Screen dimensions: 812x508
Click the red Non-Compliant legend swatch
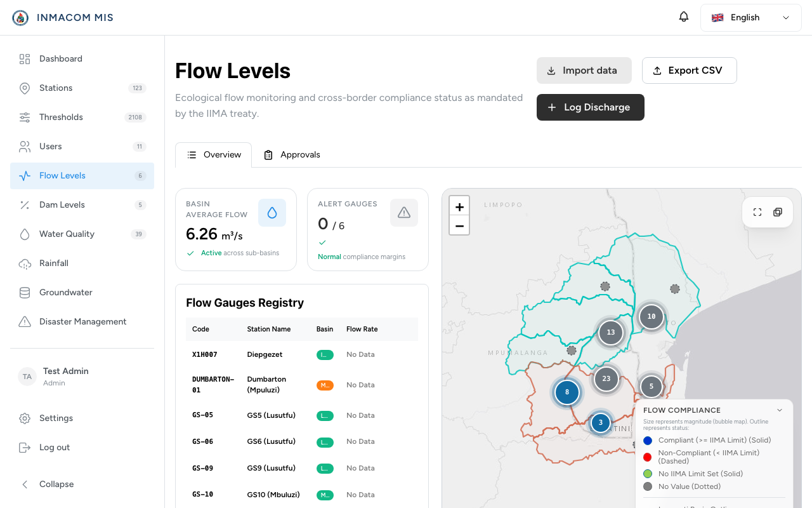coord(648,457)
